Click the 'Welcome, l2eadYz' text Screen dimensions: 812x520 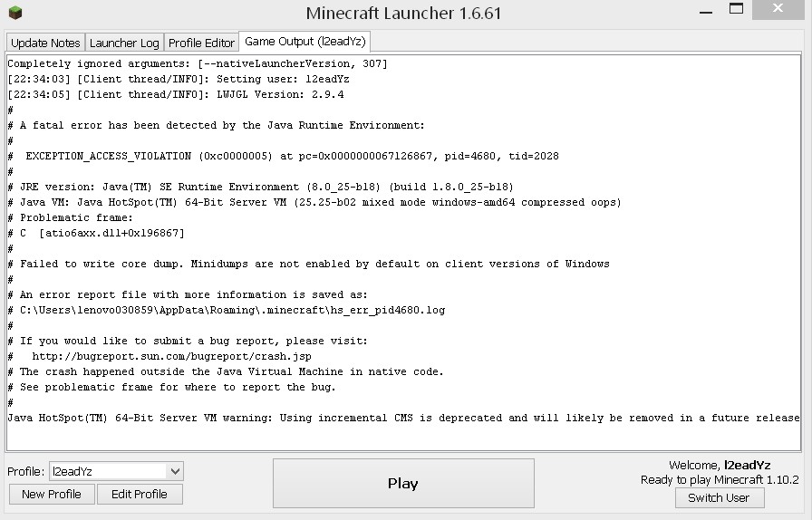(x=720, y=465)
